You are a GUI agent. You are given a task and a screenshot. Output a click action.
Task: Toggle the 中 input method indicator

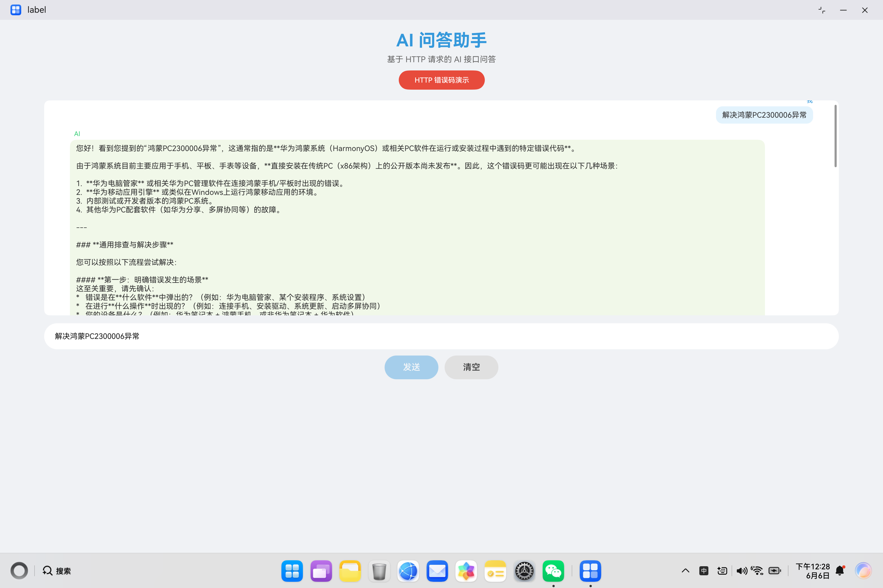tap(704, 571)
